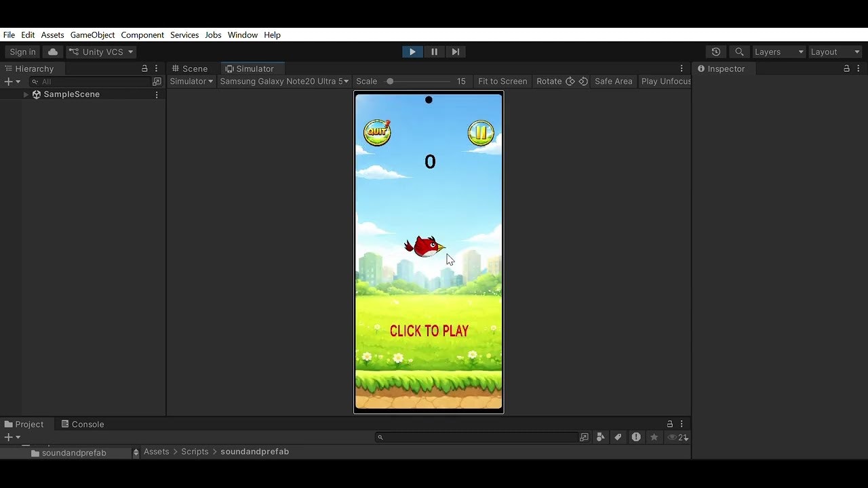The height and width of the screenshot is (488, 868).
Task: Open the Layout dropdown
Action: point(835,52)
